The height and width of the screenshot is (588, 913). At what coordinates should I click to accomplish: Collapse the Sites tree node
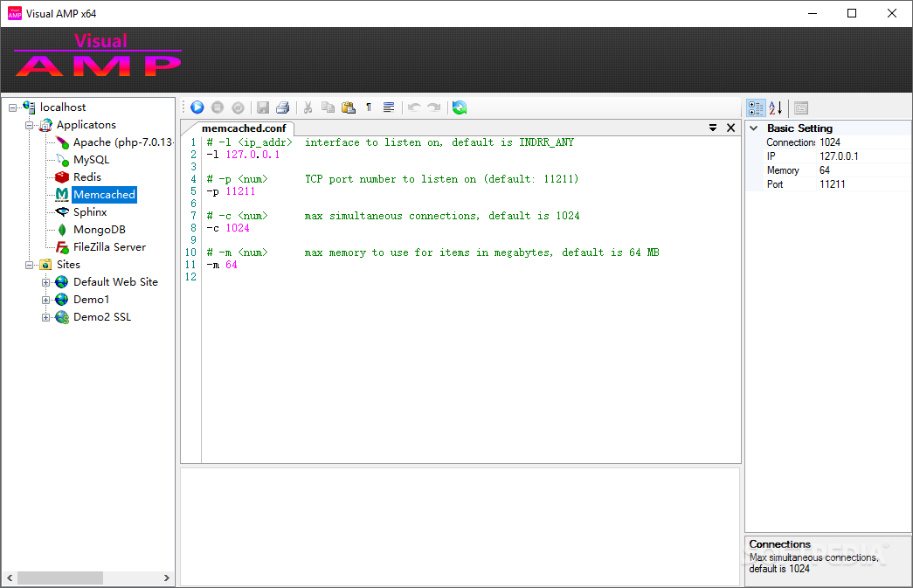(29, 265)
